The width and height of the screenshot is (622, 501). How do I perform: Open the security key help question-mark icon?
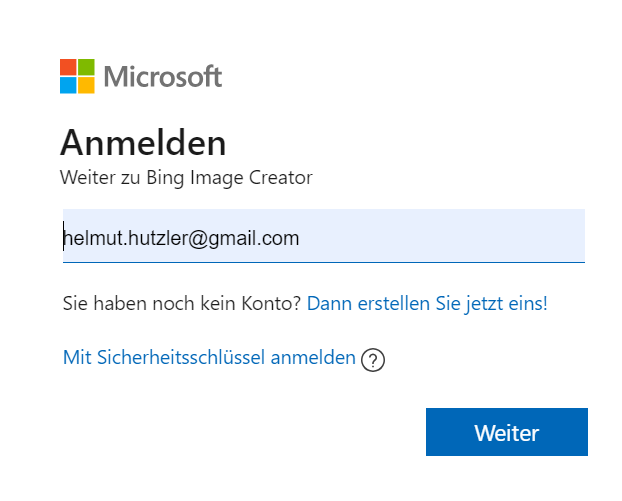click(x=373, y=360)
